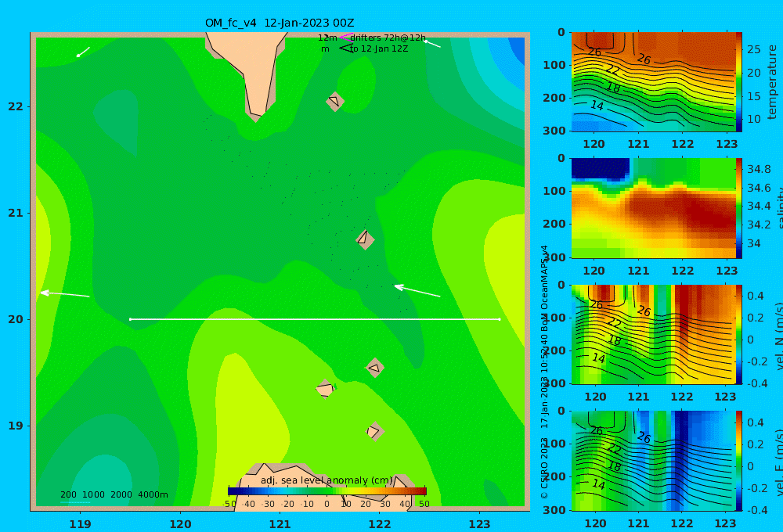Click the island near latitude 19.5 at longitude 122
The height and width of the screenshot is (532, 783).
(374, 368)
